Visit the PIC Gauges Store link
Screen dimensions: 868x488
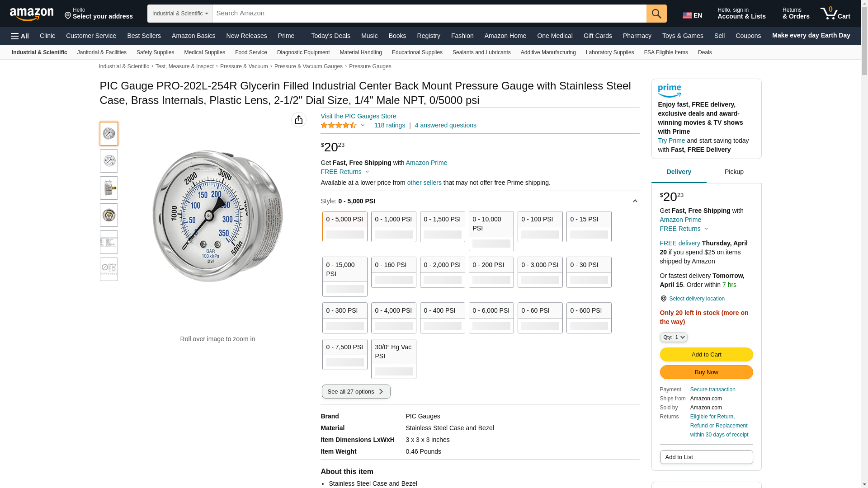(x=358, y=116)
